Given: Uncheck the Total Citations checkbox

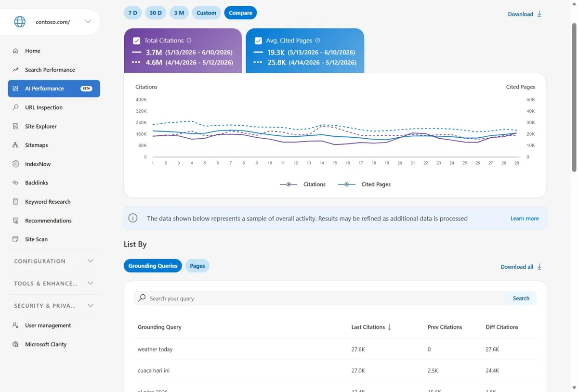Looking at the screenshot, I should point(136,41).
